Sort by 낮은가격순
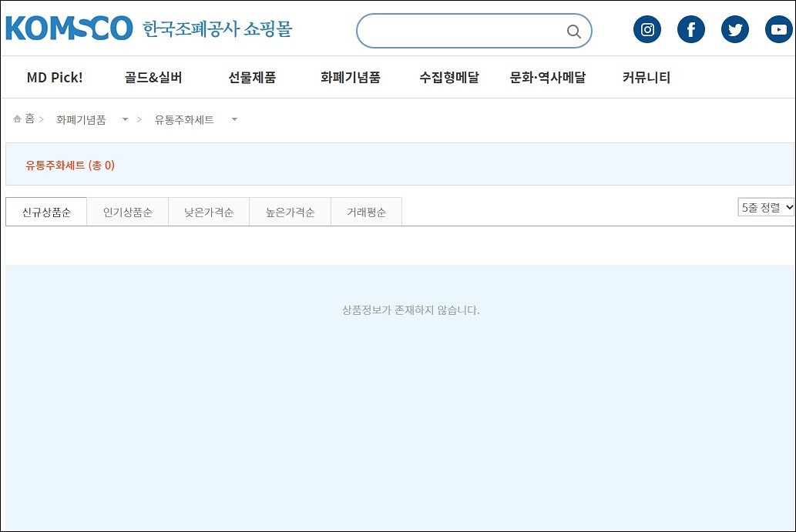Screen dimensions: 796x532 [209, 212]
